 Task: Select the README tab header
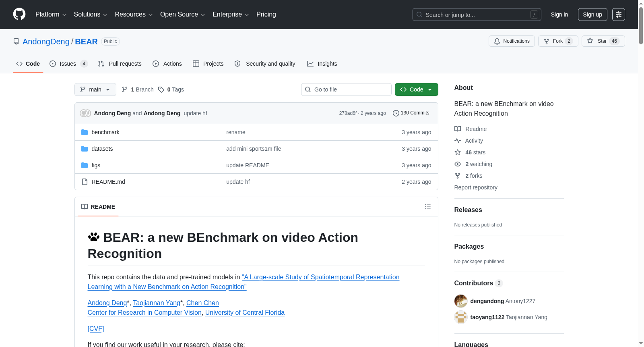coord(98,207)
